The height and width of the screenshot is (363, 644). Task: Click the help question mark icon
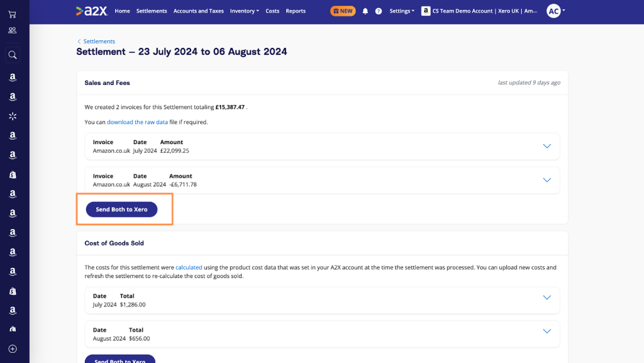pos(379,11)
